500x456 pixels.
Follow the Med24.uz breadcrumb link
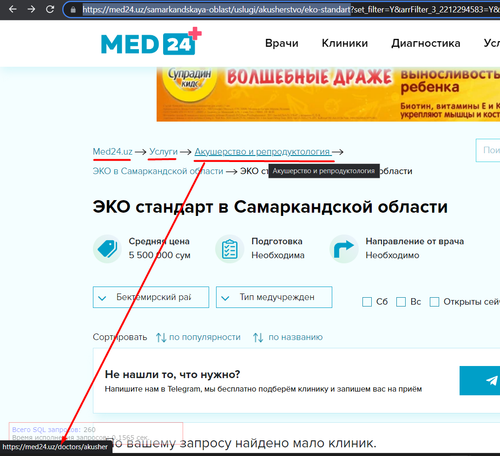pyautogui.click(x=112, y=152)
